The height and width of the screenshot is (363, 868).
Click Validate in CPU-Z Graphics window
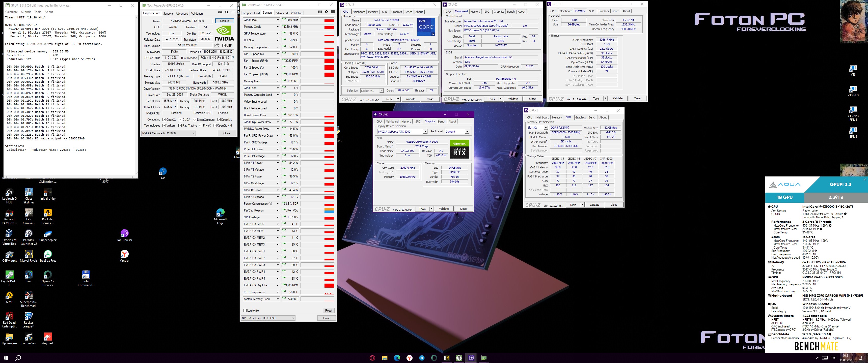tap(444, 209)
